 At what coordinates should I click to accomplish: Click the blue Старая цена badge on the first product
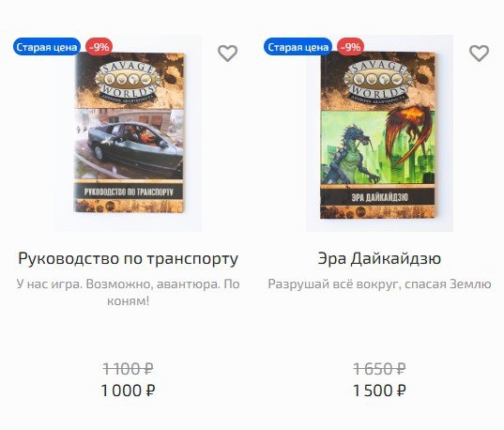click(x=47, y=47)
